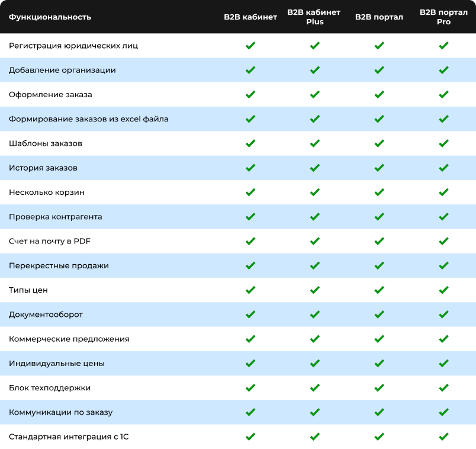Click Стандартная интеграция с 1С checkmark under B2B портал
The height and width of the screenshot is (449, 476).
pos(379,437)
